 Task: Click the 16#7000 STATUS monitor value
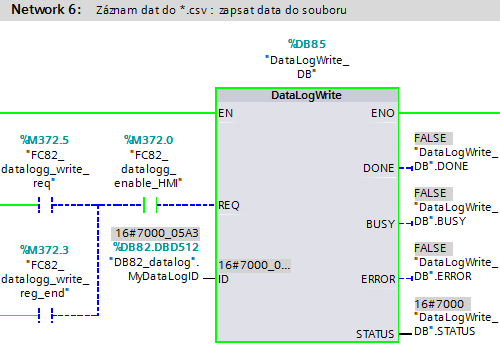[x=439, y=304]
